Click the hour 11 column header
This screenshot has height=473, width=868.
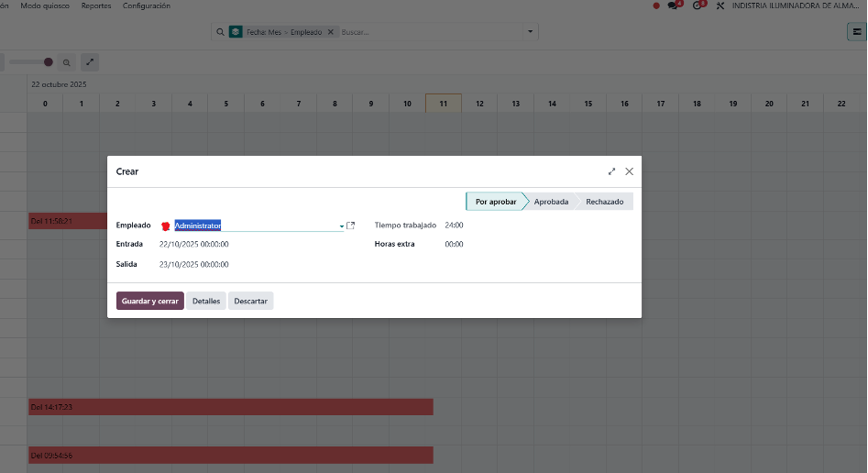(444, 104)
